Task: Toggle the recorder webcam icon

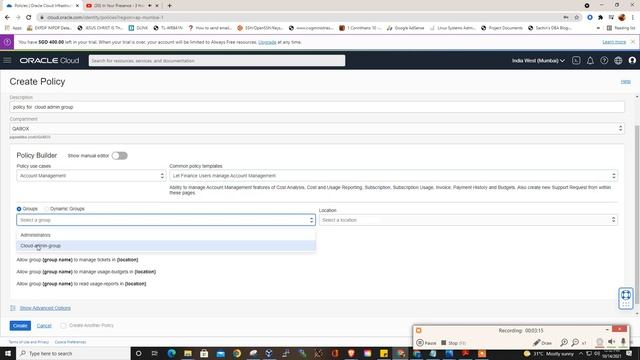Action: (600, 342)
